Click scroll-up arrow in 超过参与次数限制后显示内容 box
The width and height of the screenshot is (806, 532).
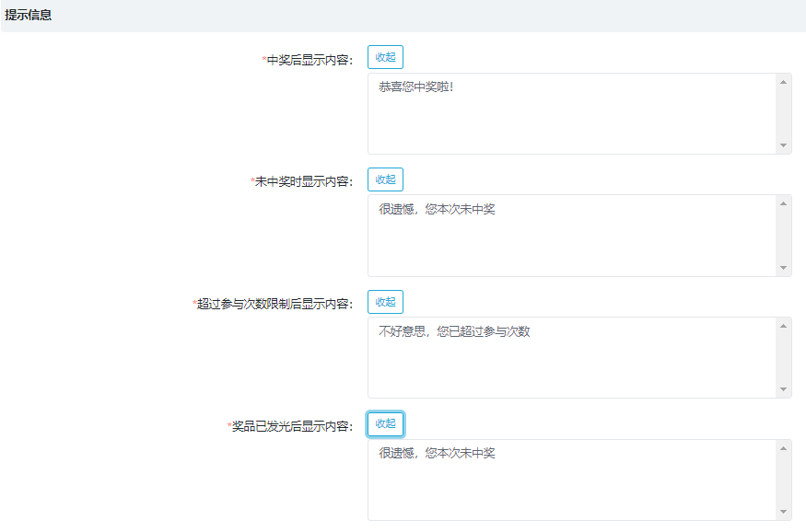[x=783, y=326]
